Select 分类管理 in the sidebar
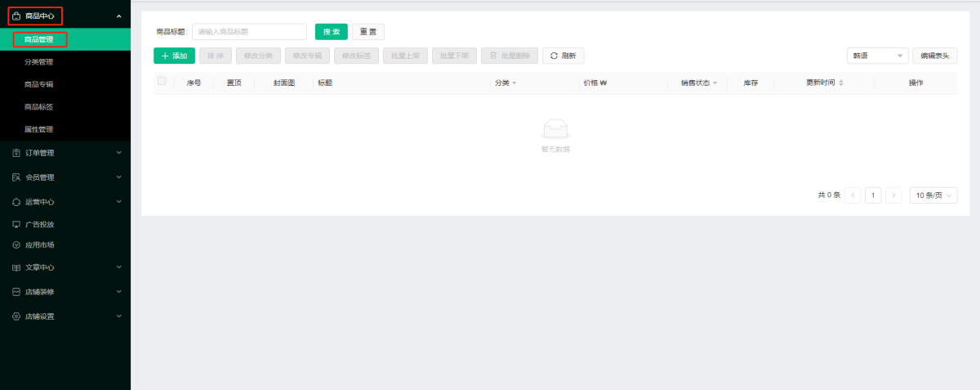Viewport: 980px width, 390px height. (39, 62)
